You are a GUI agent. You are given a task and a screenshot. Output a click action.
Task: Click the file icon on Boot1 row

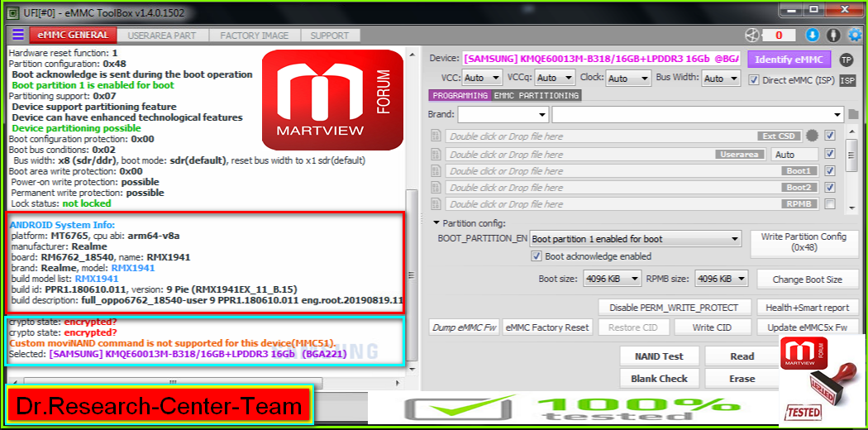click(x=436, y=171)
